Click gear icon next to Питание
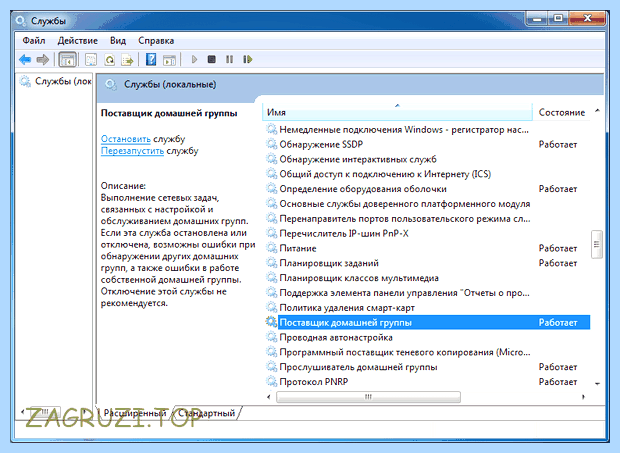Screen dimensions: 620x453 271,248
